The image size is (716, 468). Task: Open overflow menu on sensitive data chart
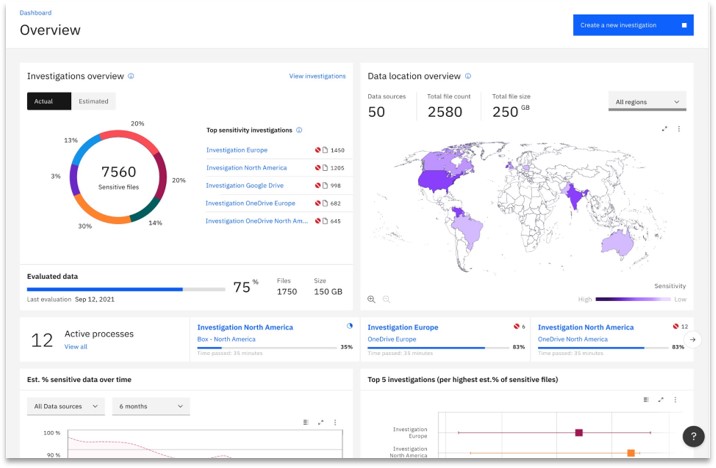tap(335, 422)
